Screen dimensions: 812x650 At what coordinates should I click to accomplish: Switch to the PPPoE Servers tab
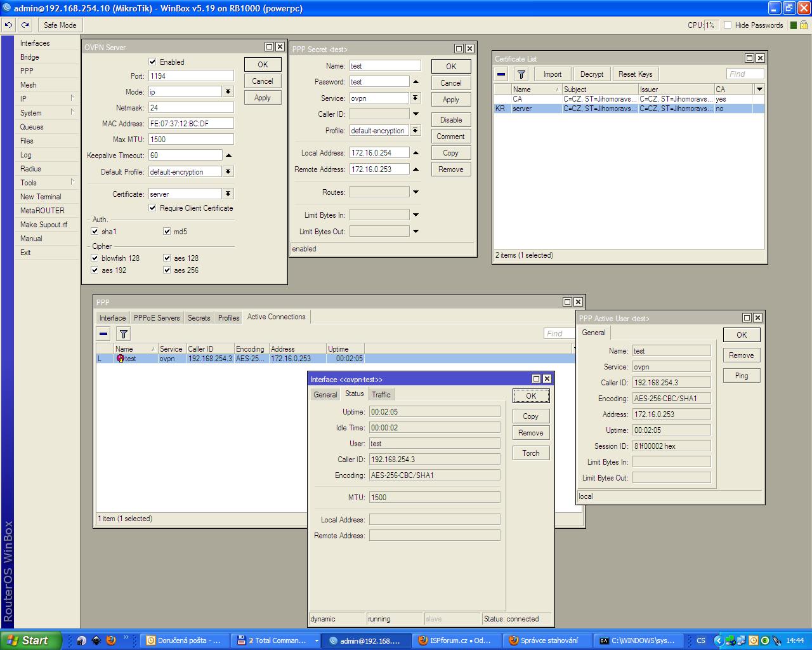(x=157, y=317)
